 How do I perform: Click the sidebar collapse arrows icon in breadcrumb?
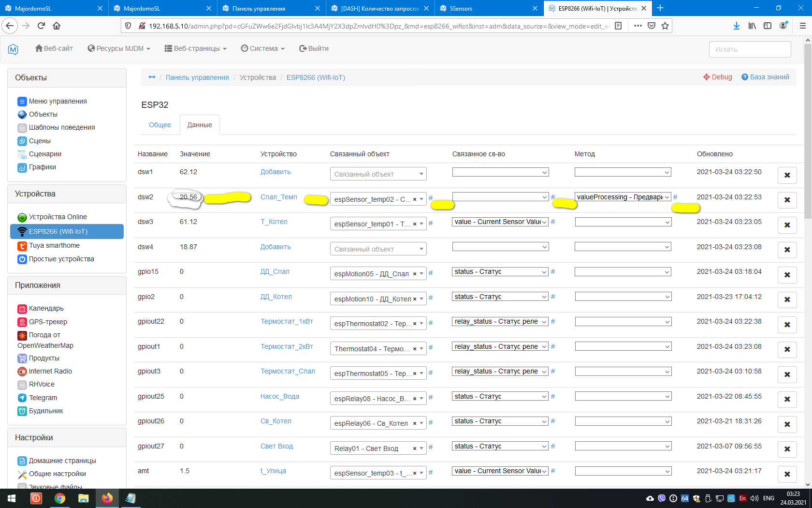[152, 77]
